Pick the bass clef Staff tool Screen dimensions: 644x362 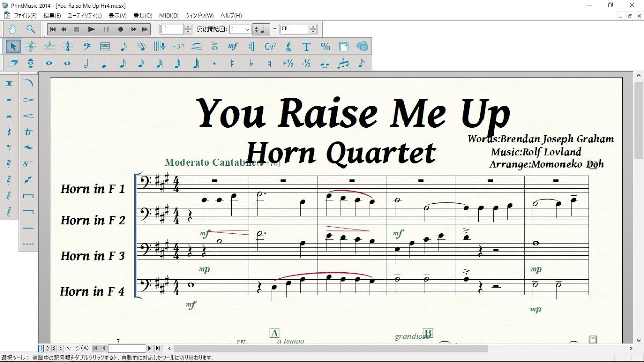click(x=87, y=47)
